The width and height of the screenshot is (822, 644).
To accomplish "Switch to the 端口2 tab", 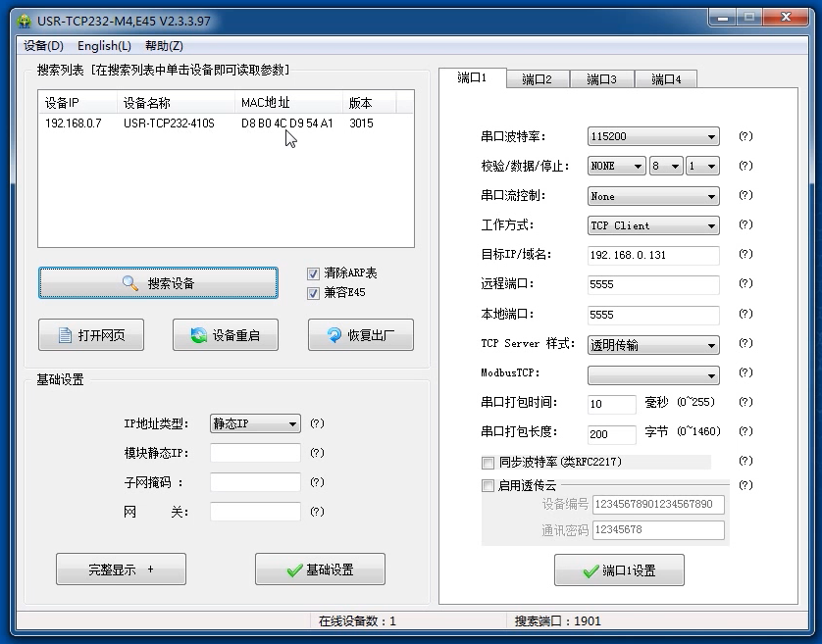I will tap(538, 79).
